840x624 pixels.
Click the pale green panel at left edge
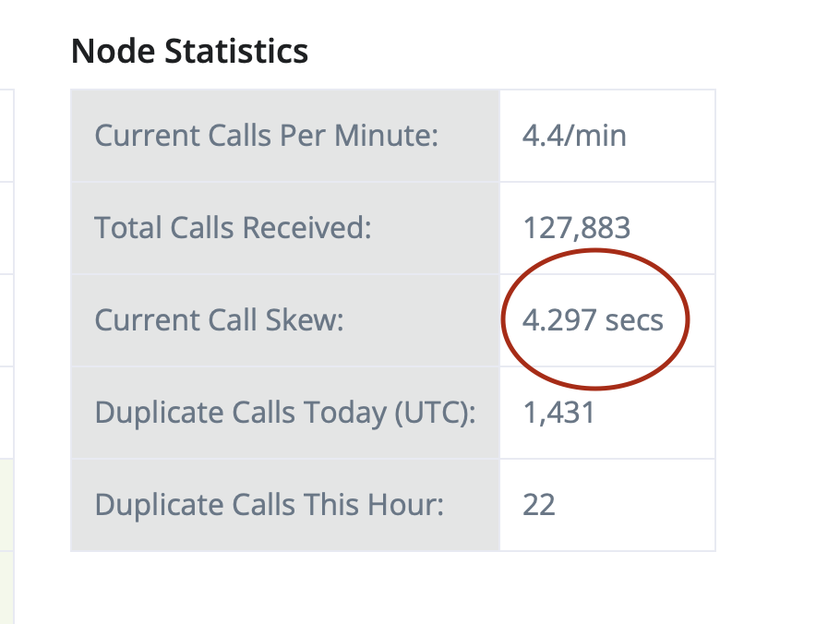click(x=6, y=541)
